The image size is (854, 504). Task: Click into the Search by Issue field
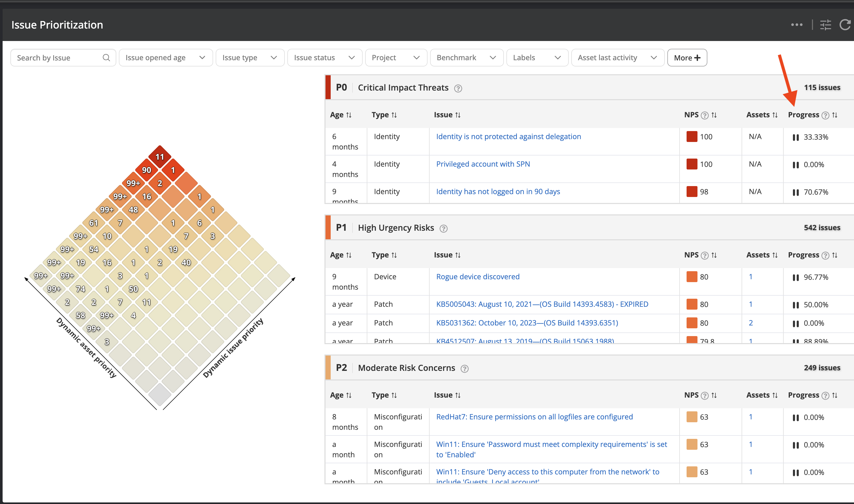58,58
